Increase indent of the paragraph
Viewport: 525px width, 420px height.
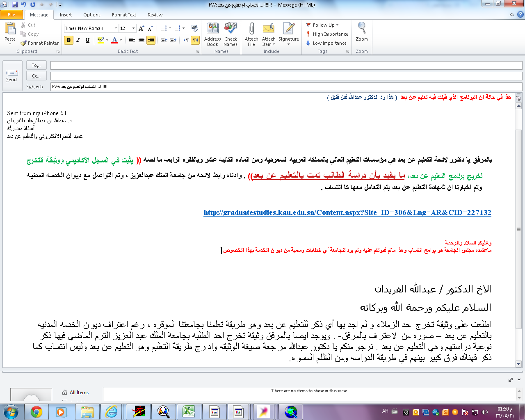[x=173, y=40]
